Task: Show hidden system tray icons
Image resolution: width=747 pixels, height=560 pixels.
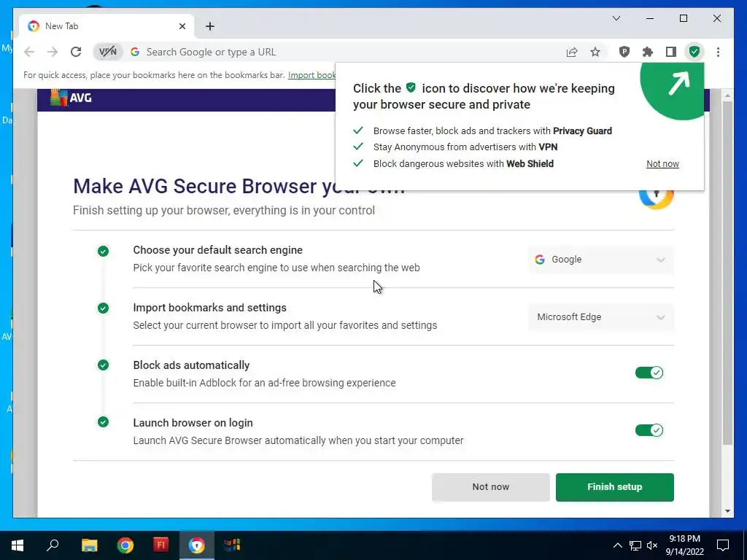Action: click(617, 545)
